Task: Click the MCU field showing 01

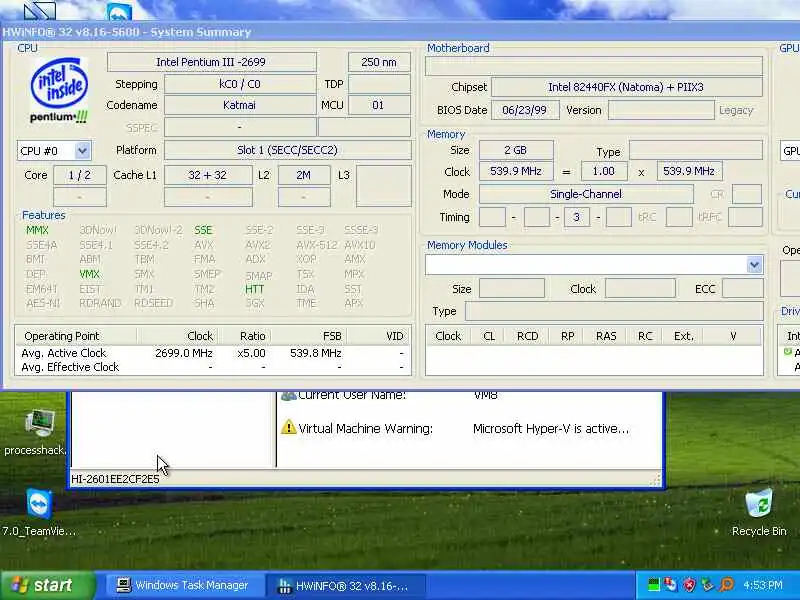Action: [379, 105]
